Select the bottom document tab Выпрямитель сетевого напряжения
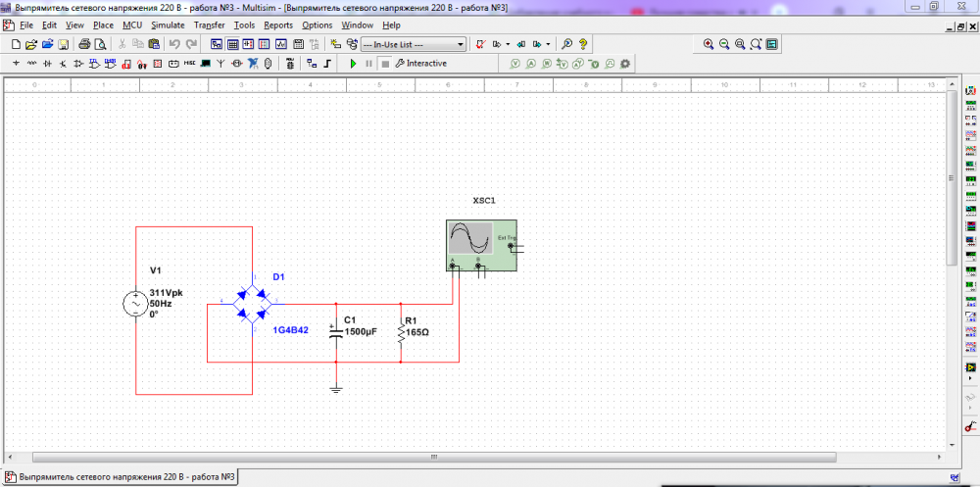The width and height of the screenshot is (980, 487). 120,477
